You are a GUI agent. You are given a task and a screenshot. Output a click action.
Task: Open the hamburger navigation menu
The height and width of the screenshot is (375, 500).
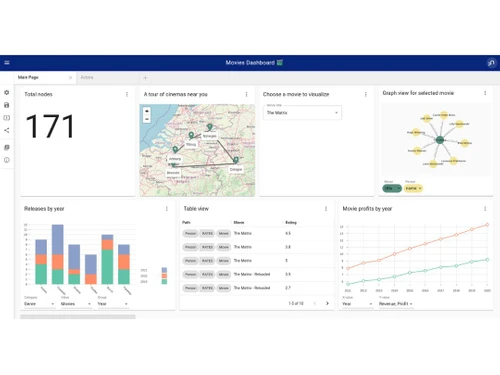(7, 63)
